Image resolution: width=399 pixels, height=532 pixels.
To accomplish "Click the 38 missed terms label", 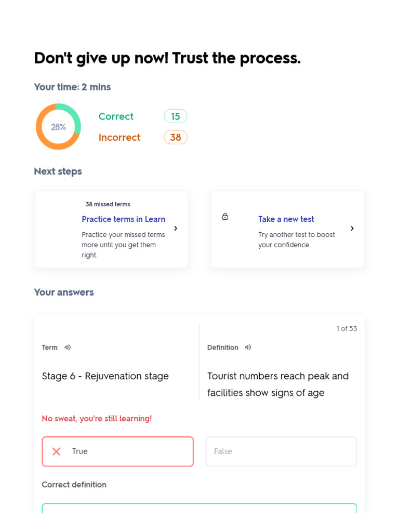I will point(108,204).
